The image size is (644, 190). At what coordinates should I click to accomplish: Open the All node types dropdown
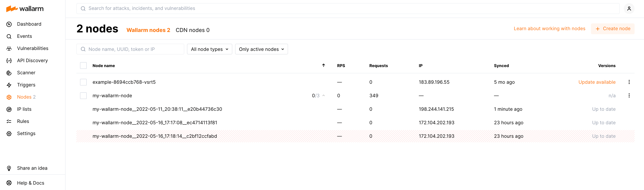point(209,49)
